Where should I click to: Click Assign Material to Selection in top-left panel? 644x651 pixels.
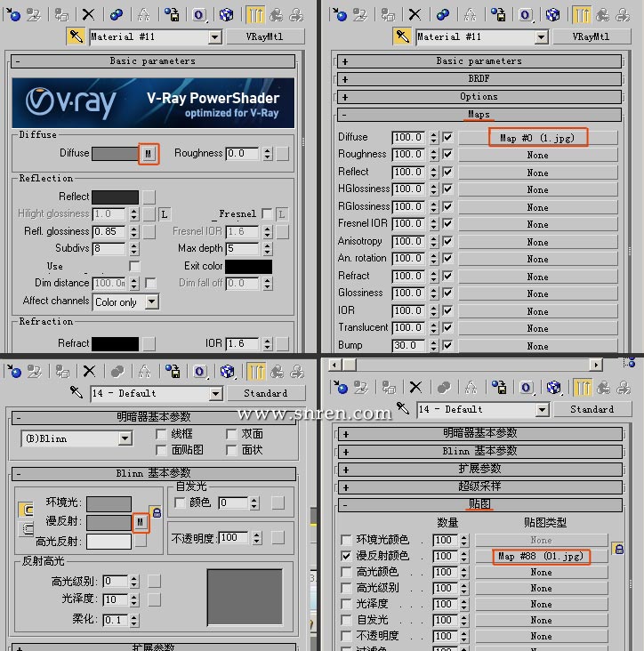pos(61,15)
